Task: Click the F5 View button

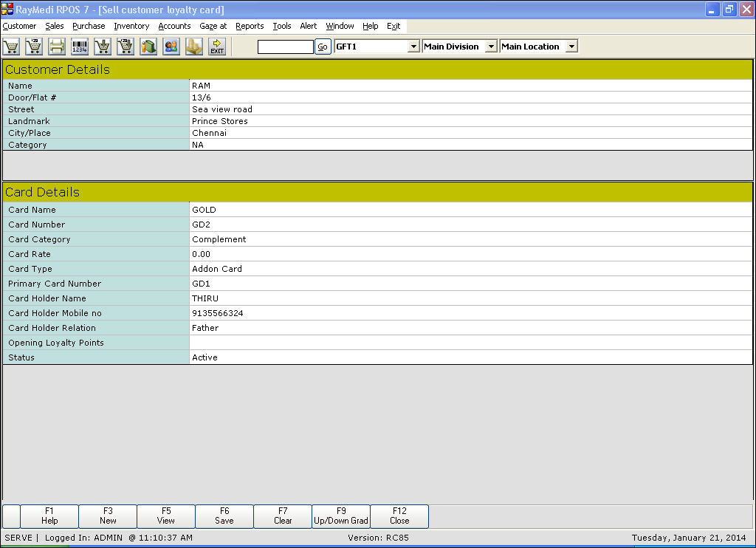Action: [x=166, y=516]
